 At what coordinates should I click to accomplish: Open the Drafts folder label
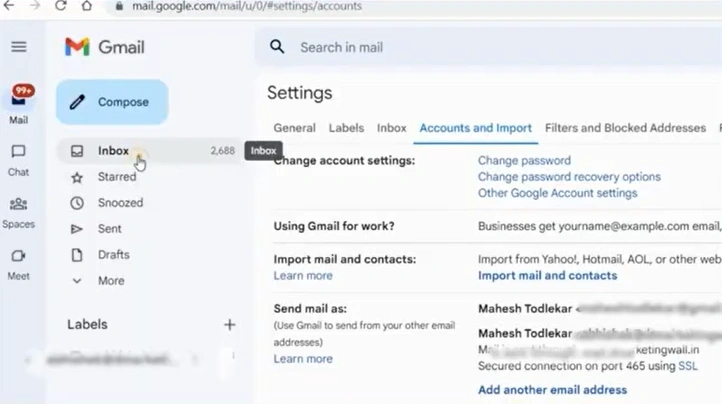(x=114, y=255)
